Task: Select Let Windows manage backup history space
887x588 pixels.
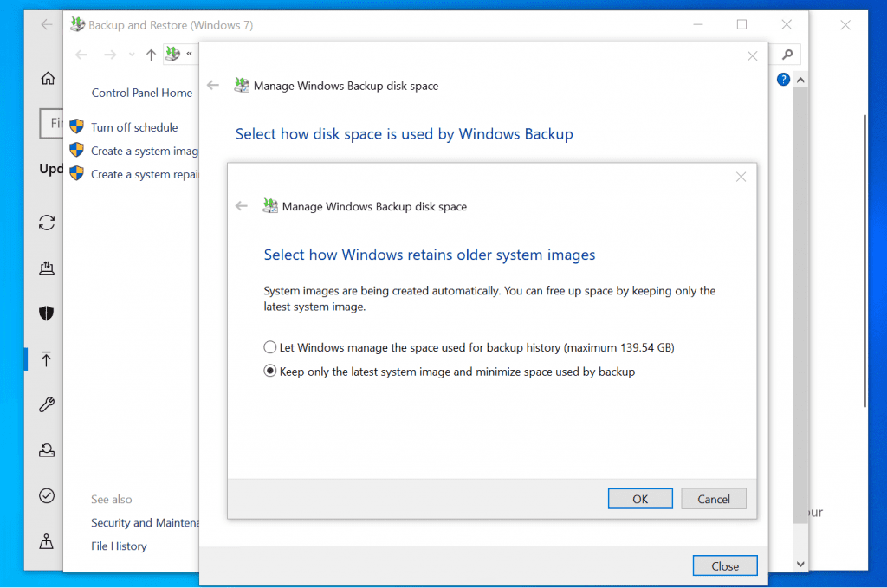Action: click(269, 347)
